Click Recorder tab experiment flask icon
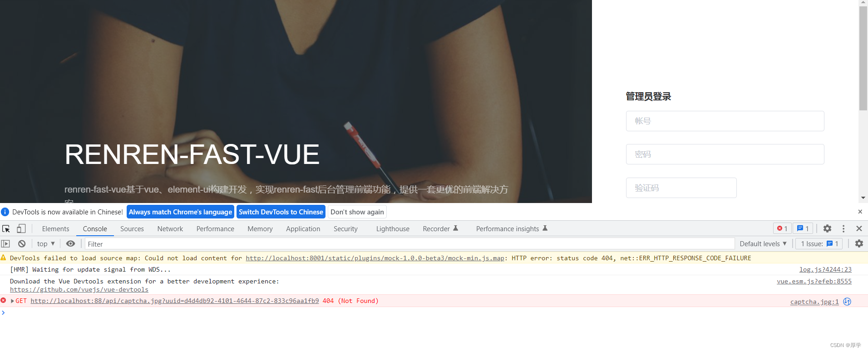 (456, 228)
